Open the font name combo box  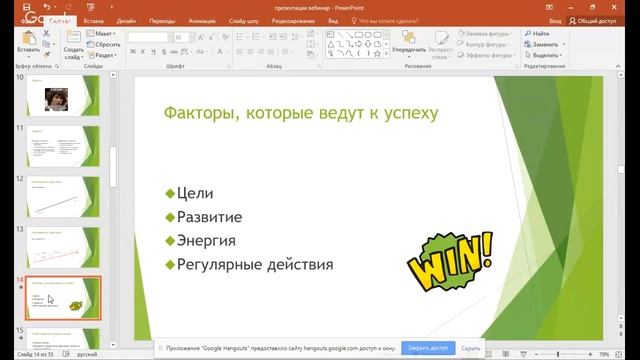coord(151,38)
